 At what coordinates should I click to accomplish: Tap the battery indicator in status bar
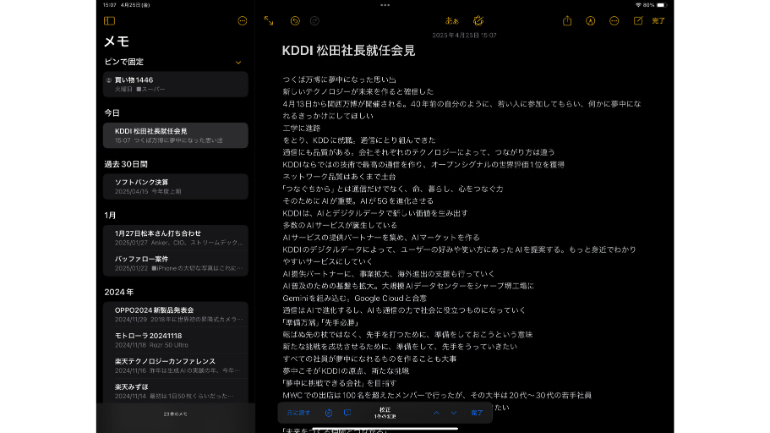click(661, 5)
